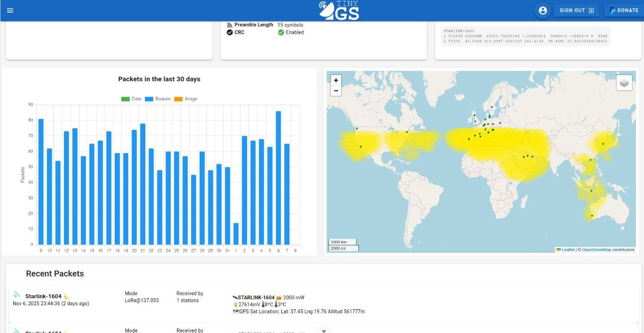Click the GPS Sat Location text line

[299, 311]
